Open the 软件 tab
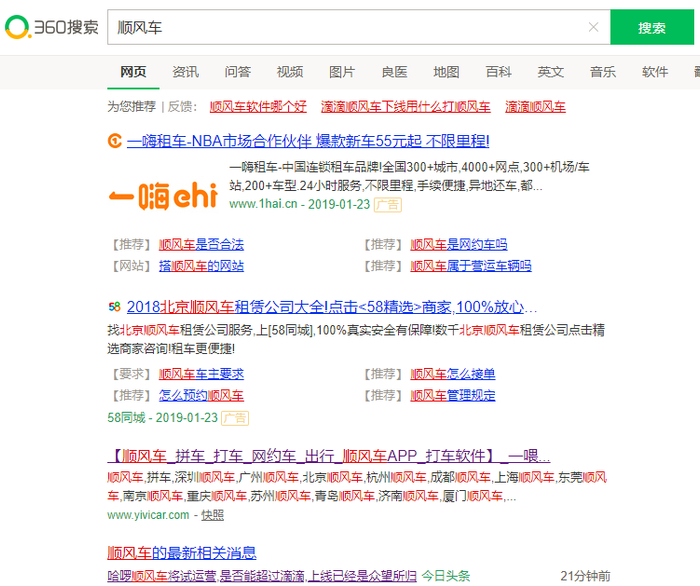Image resolution: width=700 pixels, height=586 pixels. tap(655, 72)
